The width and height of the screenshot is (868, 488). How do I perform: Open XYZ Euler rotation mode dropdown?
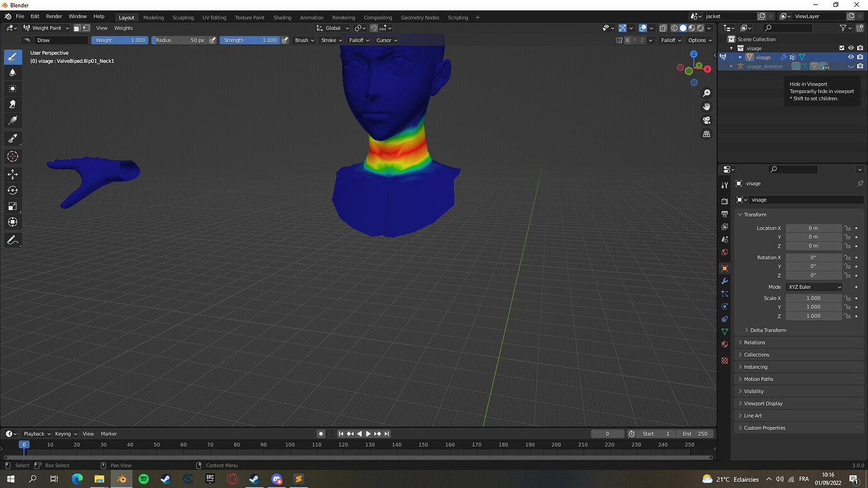(814, 287)
